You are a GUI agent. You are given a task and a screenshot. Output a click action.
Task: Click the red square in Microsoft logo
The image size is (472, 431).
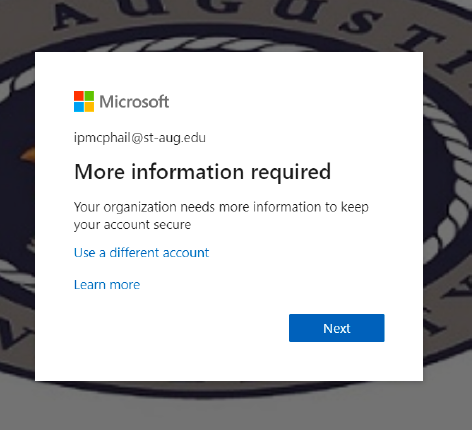[x=79, y=96]
